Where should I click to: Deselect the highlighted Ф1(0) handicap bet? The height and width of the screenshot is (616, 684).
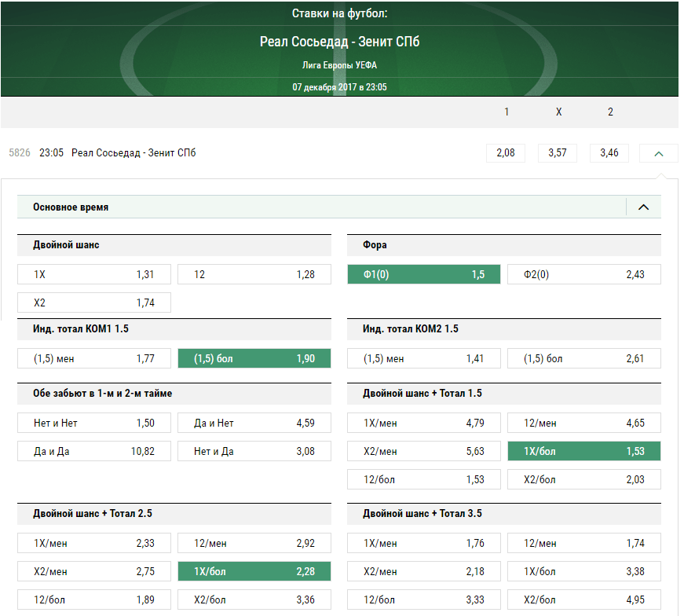pyautogui.click(x=423, y=274)
